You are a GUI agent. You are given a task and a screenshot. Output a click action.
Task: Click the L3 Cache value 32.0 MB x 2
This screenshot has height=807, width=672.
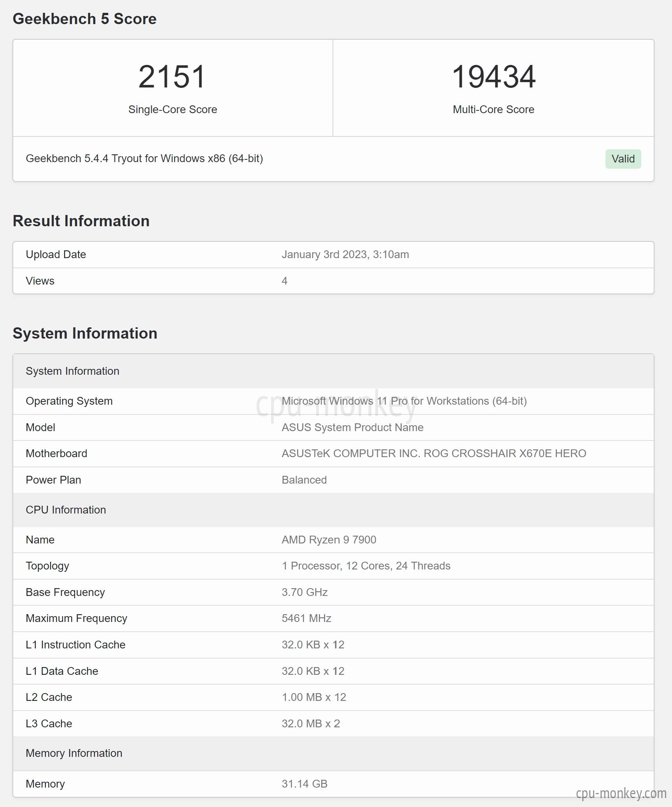coord(311,724)
